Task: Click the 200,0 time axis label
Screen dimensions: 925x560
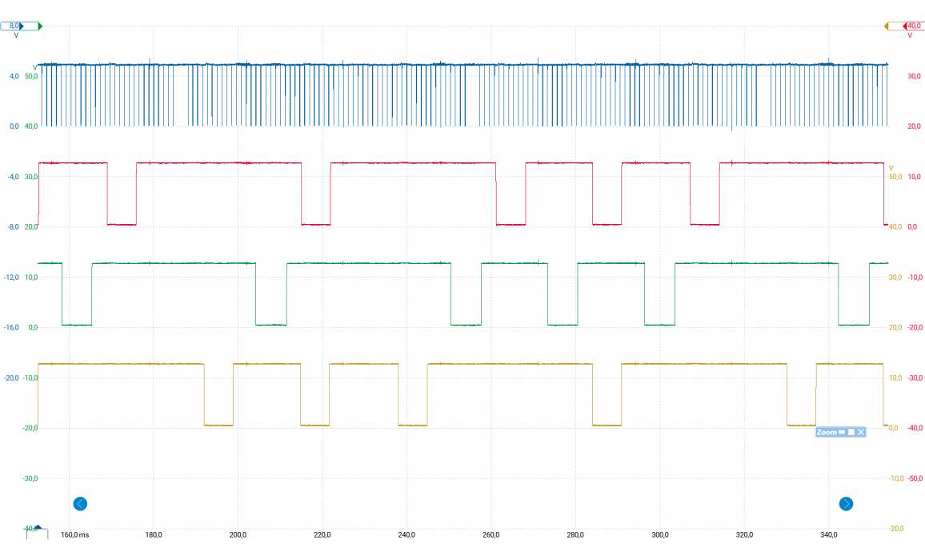Action: pyautogui.click(x=238, y=534)
